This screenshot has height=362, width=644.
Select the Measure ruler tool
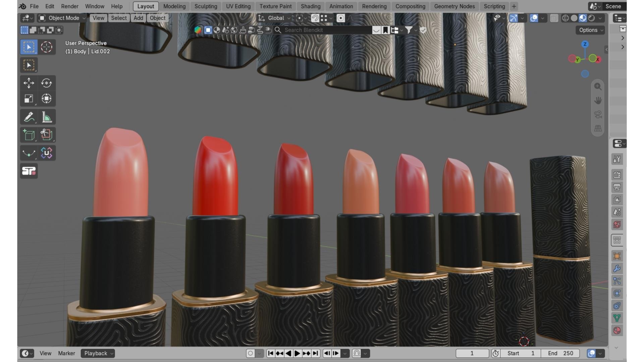pos(46,117)
